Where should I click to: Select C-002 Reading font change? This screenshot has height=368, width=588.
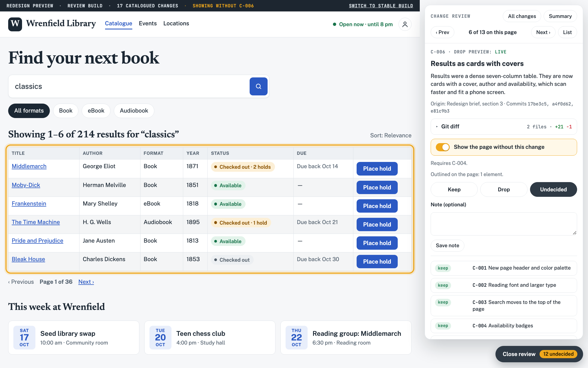(x=504, y=285)
